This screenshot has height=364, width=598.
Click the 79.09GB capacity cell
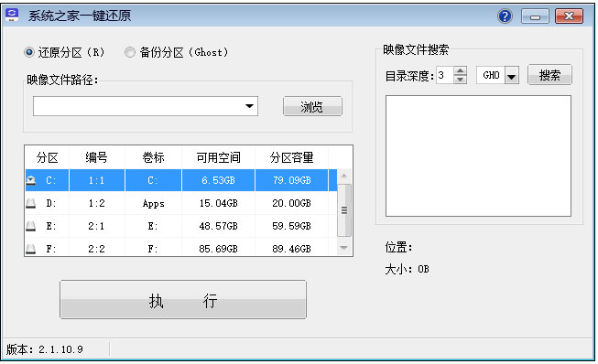[x=291, y=180]
